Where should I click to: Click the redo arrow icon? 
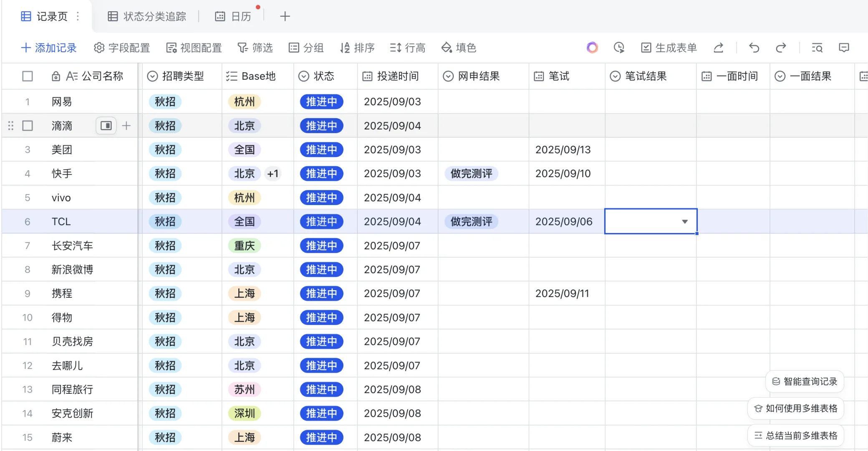click(781, 48)
